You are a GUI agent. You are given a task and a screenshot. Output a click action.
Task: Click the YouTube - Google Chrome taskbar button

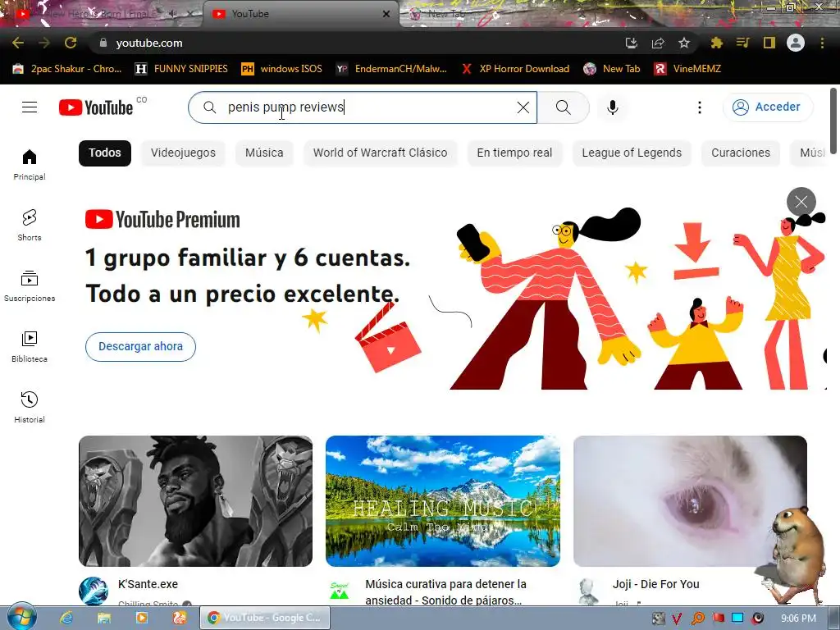click(265, 618)
